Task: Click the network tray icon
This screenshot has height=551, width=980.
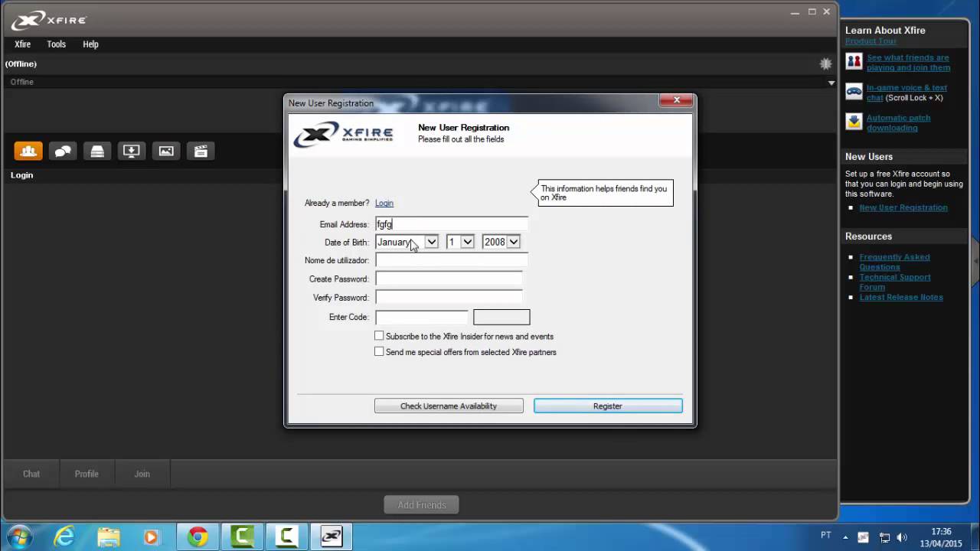Action: (x=884, y=537)
